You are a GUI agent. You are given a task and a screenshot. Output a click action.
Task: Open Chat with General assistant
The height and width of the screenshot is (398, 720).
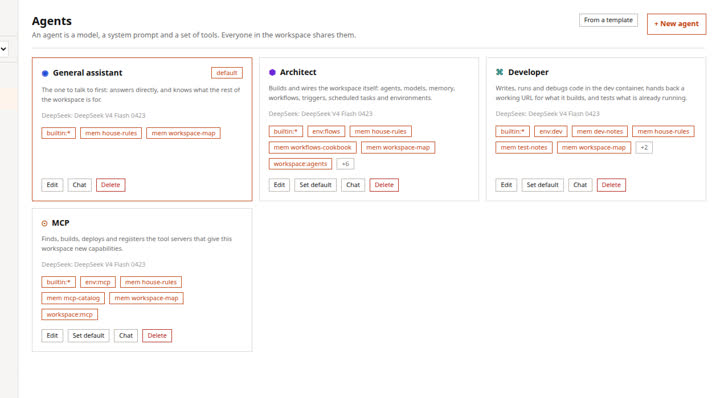79,185
